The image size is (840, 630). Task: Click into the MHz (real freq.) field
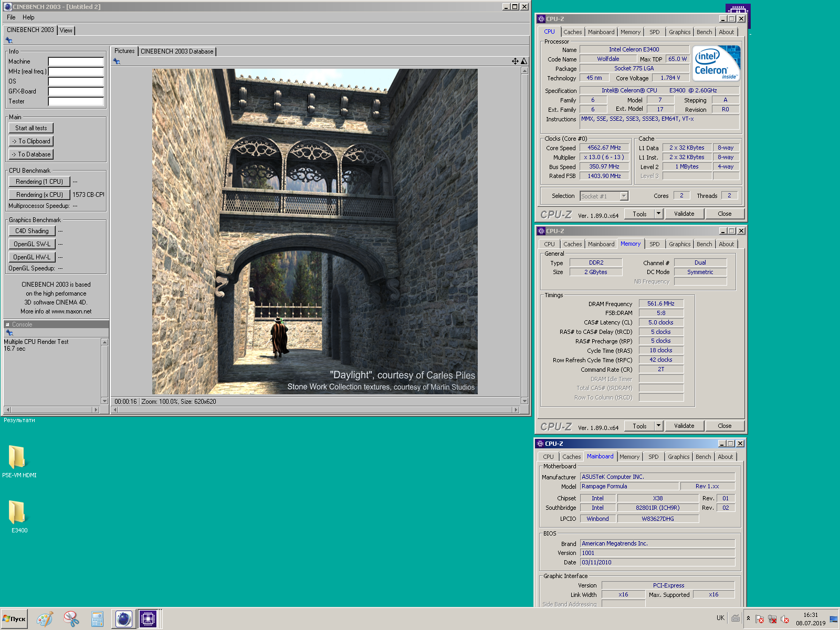[76, 71]
